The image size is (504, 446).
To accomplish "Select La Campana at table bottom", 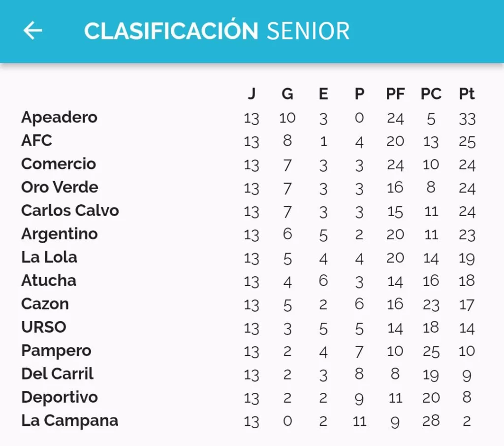I will click(70, 421).
